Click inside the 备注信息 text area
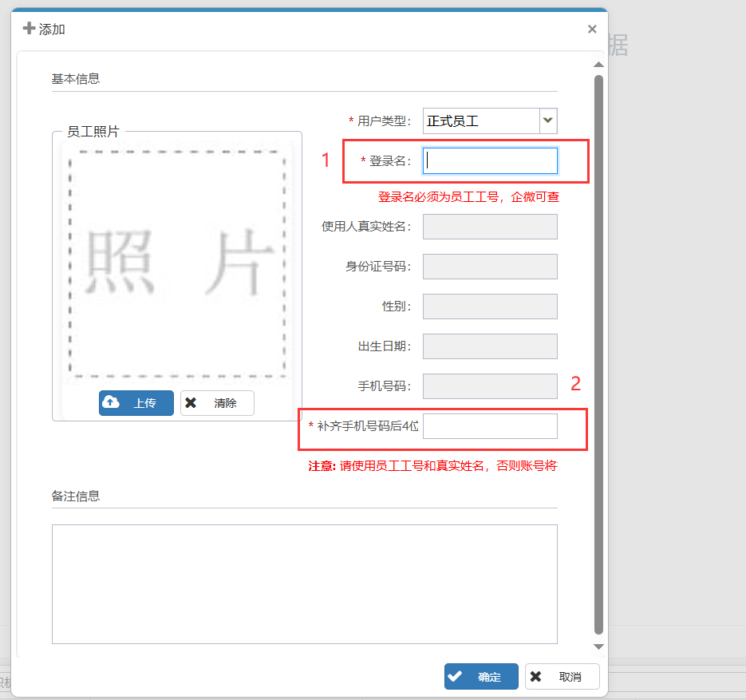Viewport: 746px width, 700px height. click(x=304, y=583)
